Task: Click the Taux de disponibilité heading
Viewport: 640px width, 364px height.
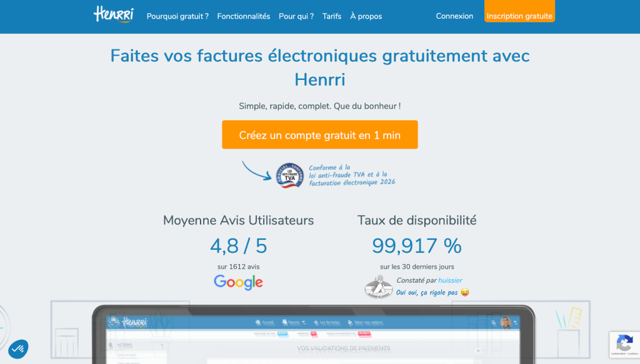Action: click(x=417, y=220)
